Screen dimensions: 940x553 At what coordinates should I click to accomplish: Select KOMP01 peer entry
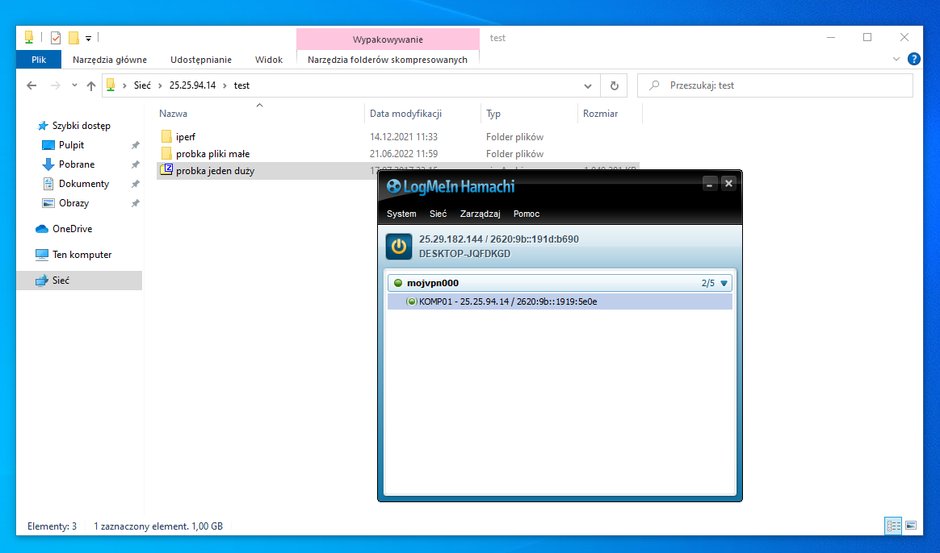pos(560,302)
